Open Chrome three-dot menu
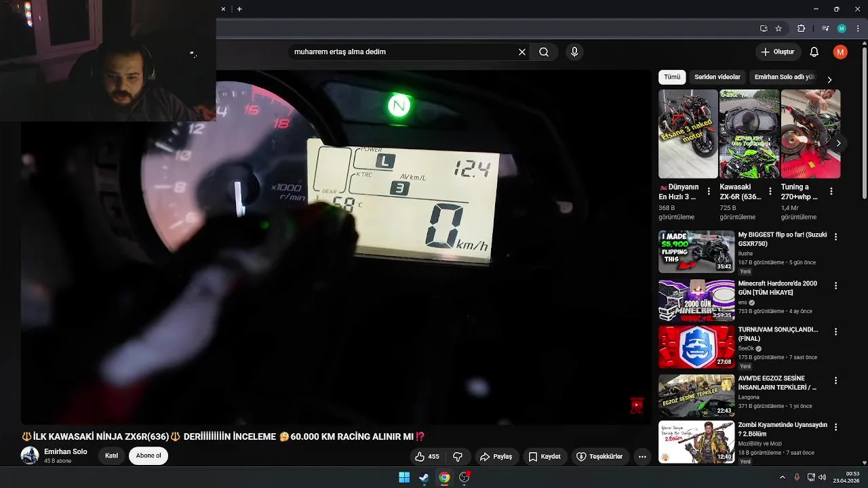The image size is (868, 488). point(858,28)
